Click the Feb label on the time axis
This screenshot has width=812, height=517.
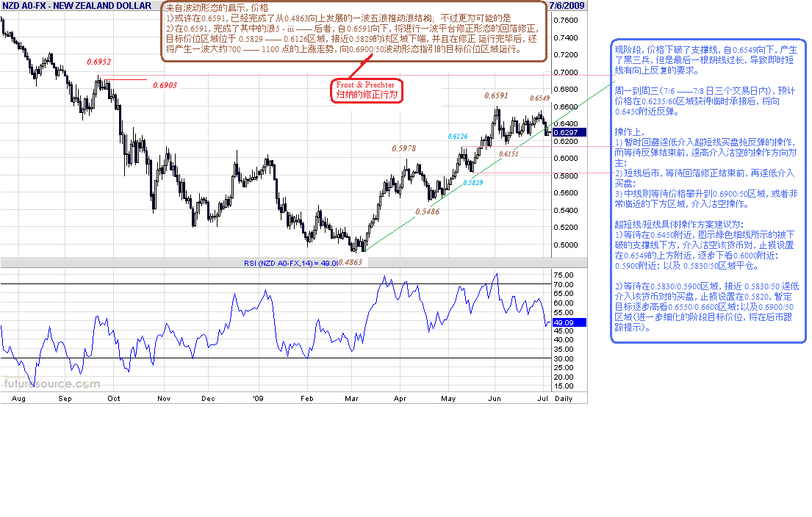(x=307, y=399)
